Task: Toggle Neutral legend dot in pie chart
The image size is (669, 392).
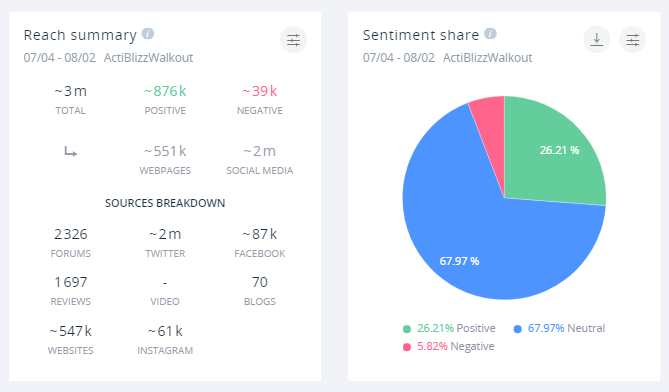Action: click(518, 329)
